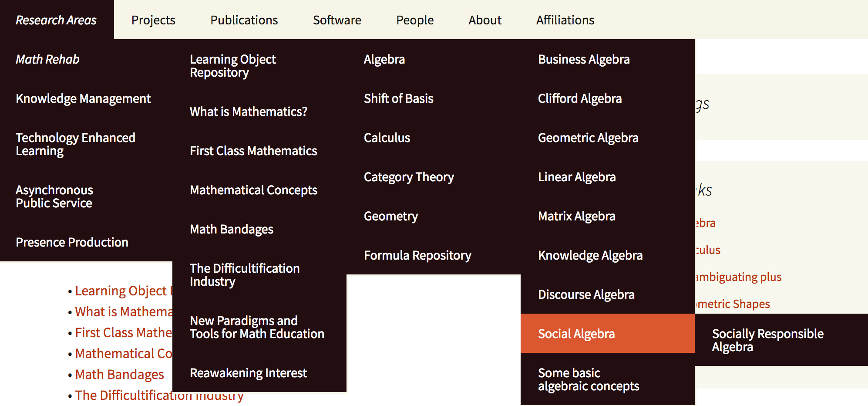Open Socially Responsible Algebra flyout entry
This screenshot has width=868, height=406.
[767, 340]
